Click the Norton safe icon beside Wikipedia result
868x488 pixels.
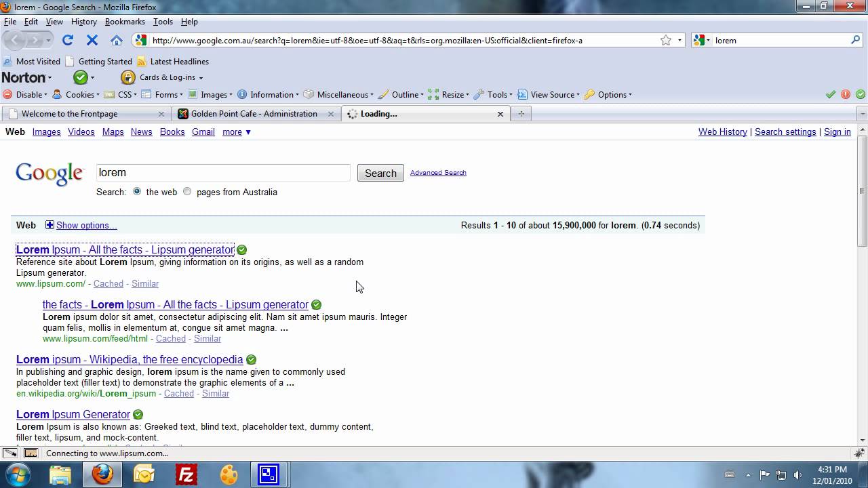pyautogui.click(x=252, y=360)
